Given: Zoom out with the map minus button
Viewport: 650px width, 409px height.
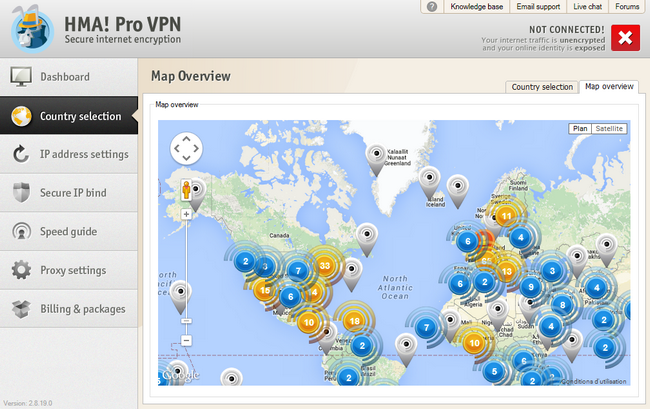Looking at the screenshot, I should click(x=186, y=341).
